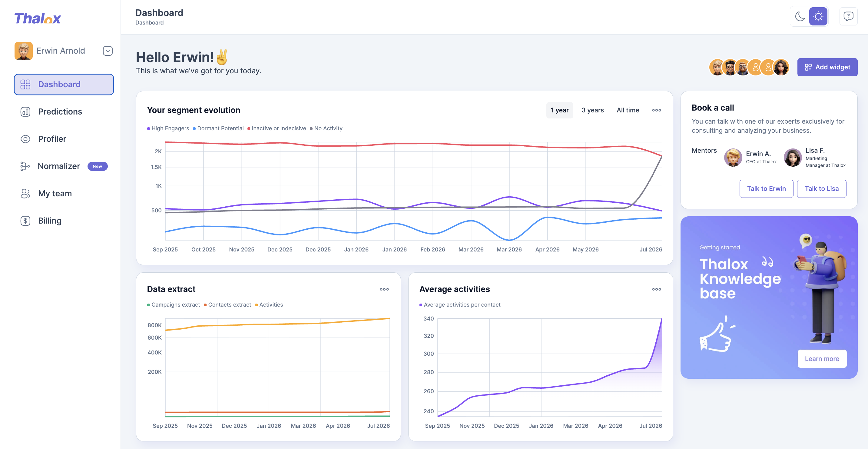Click mentor Lisa F. avatar
868x449 pixels.
793,158
